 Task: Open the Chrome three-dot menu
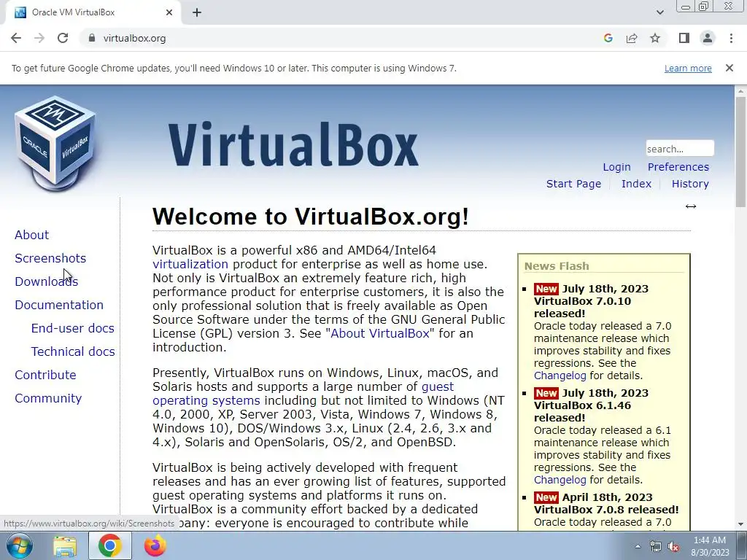[731, 38]
